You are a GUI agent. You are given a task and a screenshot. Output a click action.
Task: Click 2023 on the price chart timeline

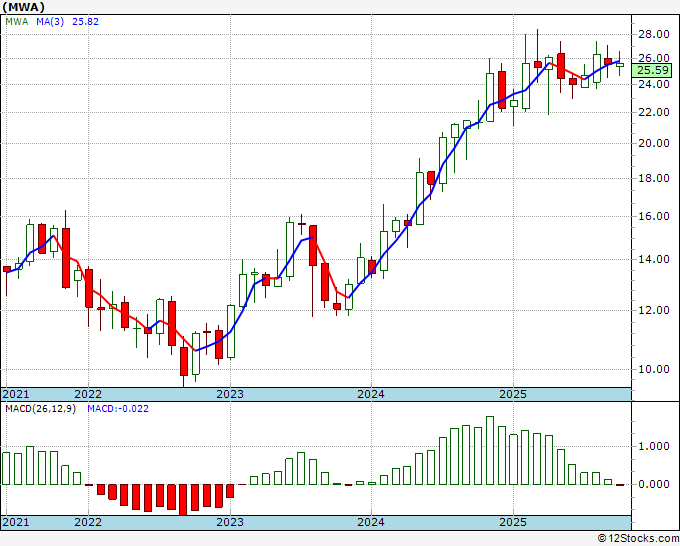(230, 394)
